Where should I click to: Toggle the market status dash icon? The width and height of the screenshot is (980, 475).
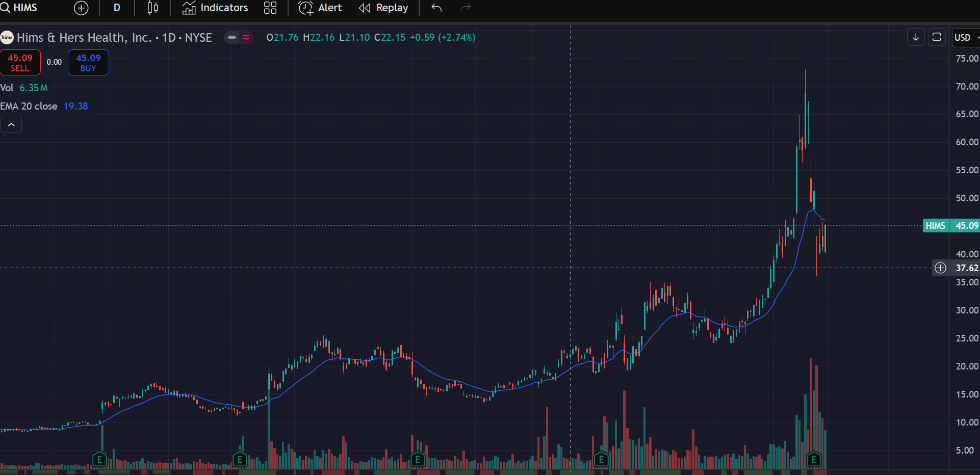pos(232,37)
